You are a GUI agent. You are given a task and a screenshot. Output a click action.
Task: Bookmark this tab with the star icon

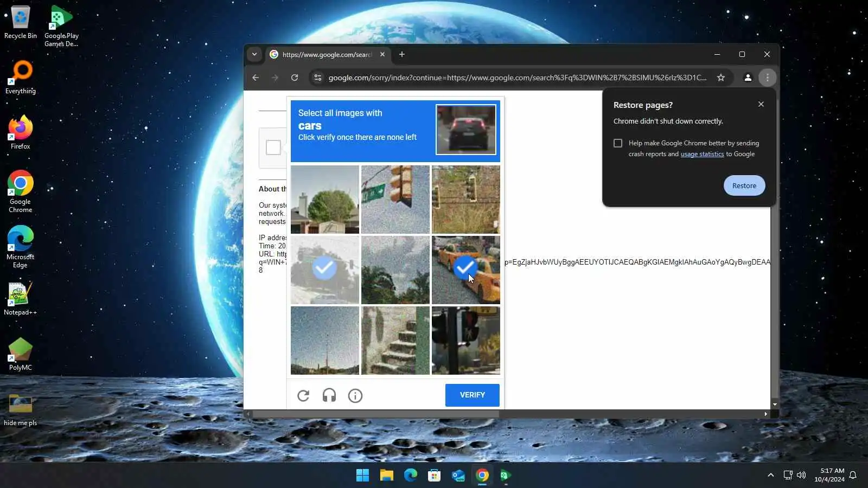[x=721, y=78]
